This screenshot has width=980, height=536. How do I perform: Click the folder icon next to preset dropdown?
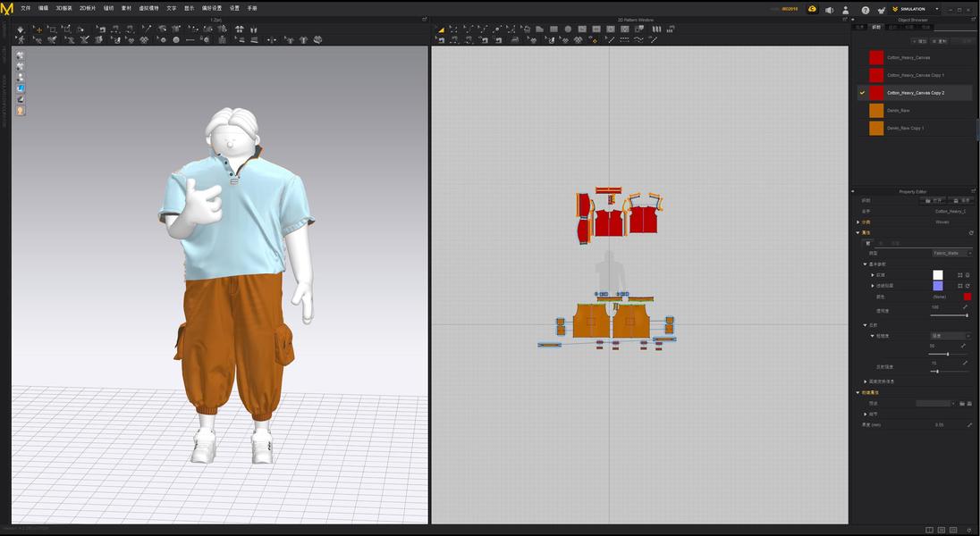(x=962, y=404)
